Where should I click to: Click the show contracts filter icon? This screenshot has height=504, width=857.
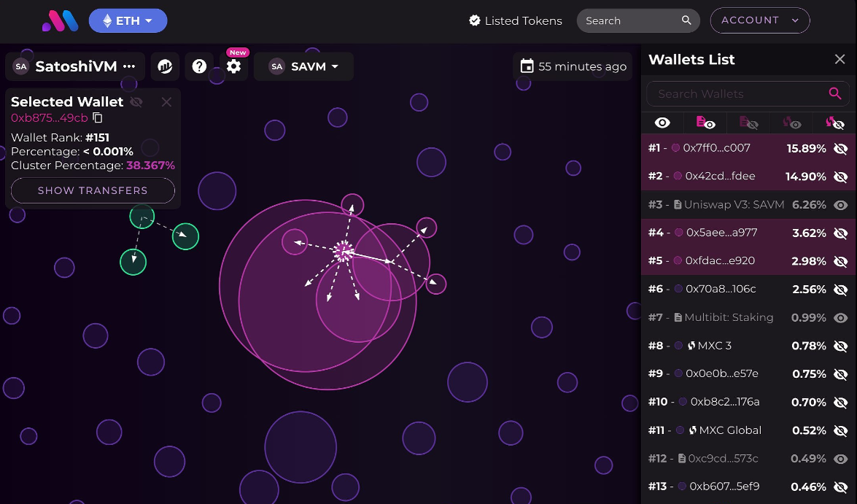click(x=705, y=123)
